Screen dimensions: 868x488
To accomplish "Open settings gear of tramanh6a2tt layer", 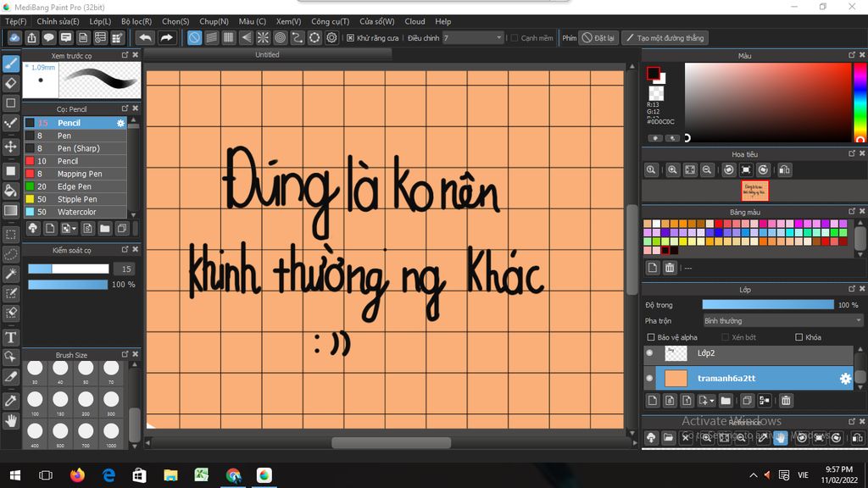I will pyautogui.click(x=845, y=379).
